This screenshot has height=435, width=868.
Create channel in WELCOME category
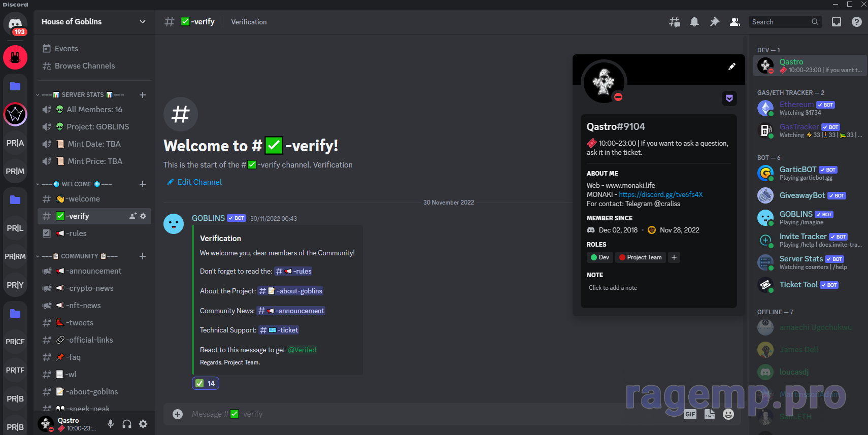(x=143, y=184)
